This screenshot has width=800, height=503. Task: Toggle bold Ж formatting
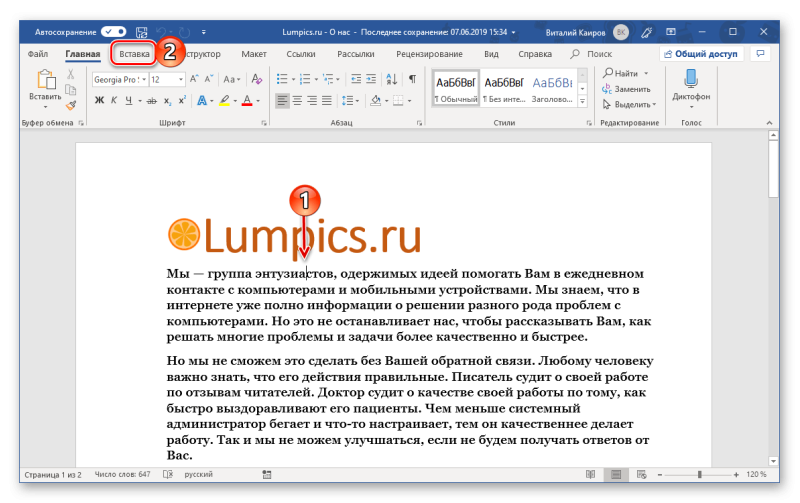point(99,100)
